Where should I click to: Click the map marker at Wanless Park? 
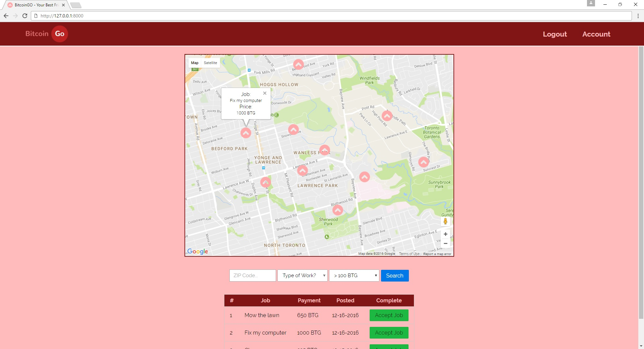(x=325, y=150)
